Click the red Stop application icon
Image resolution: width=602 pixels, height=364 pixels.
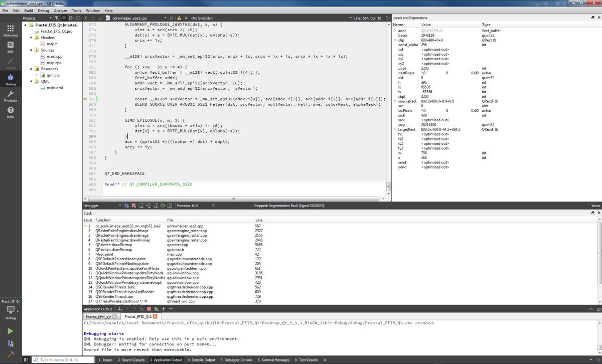click(x=149, y=309)
